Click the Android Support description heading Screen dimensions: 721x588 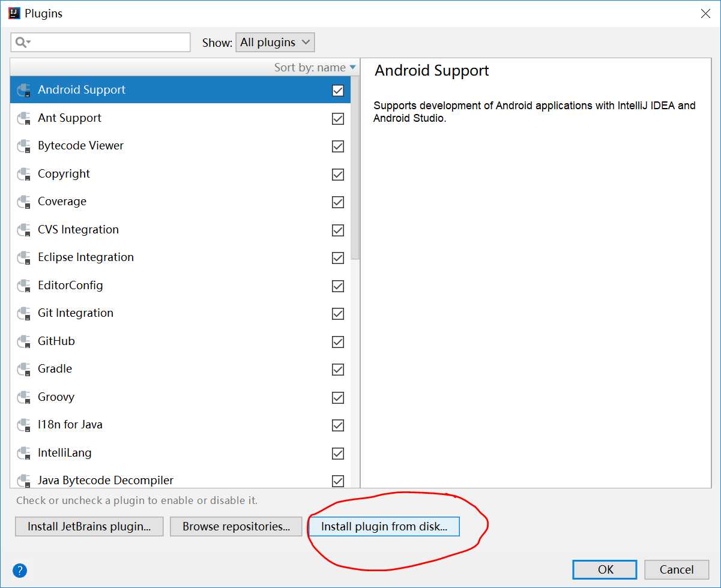432,71
